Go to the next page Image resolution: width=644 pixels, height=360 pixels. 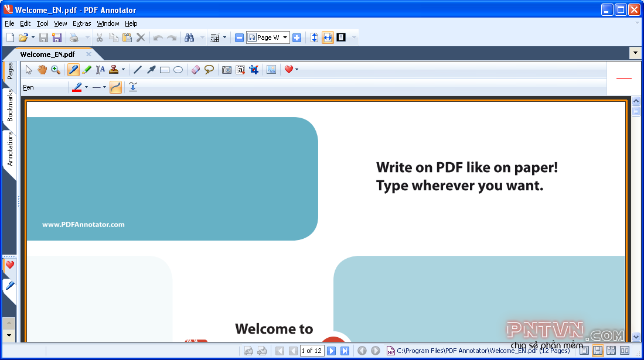[x=332, y=351]
